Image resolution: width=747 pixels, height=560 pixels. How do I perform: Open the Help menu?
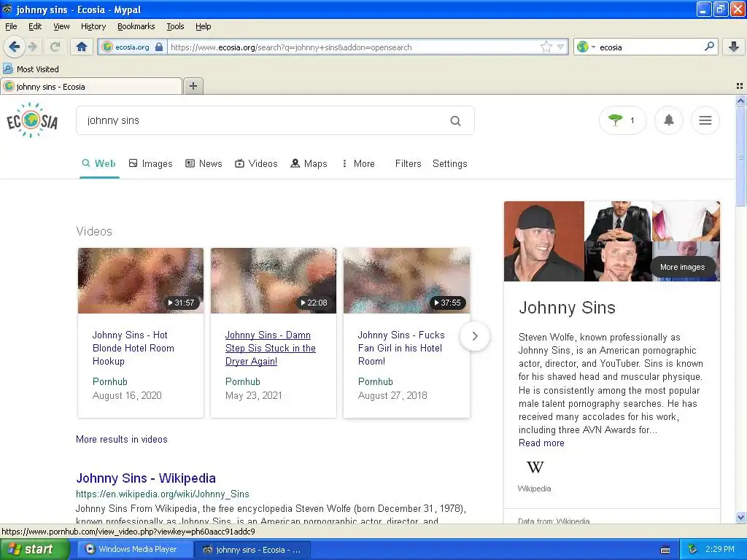203,26
